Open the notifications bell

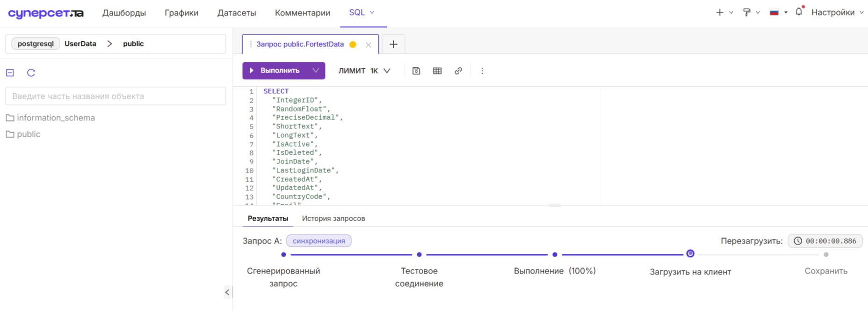[799, 12]
